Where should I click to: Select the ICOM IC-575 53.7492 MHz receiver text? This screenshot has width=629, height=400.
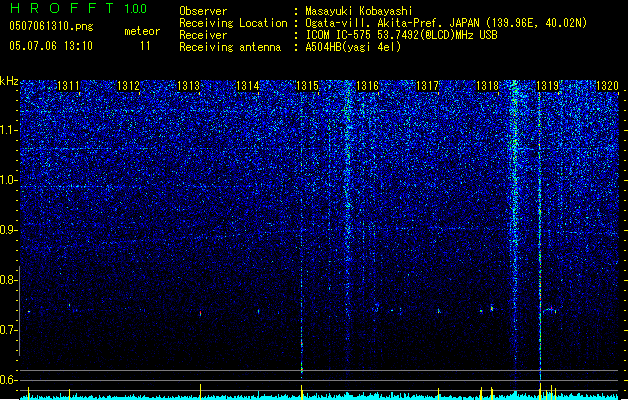click(401, 35)
